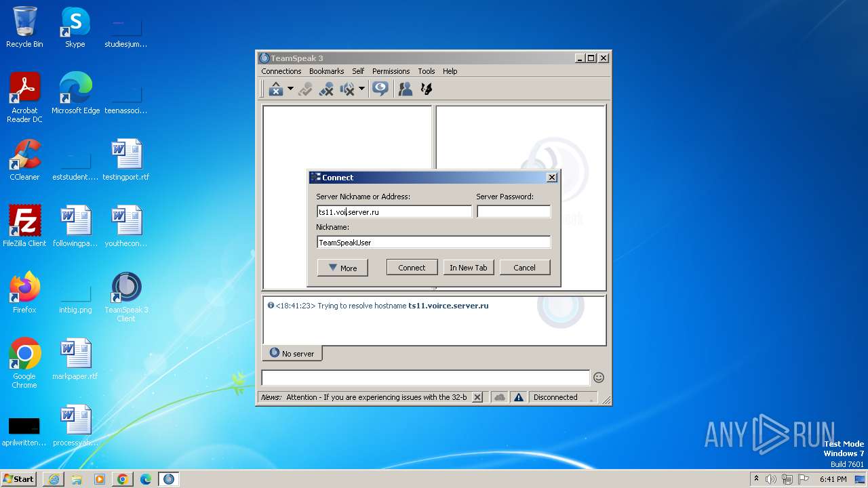Open the emoticon smiley picker

coord(599,378)
